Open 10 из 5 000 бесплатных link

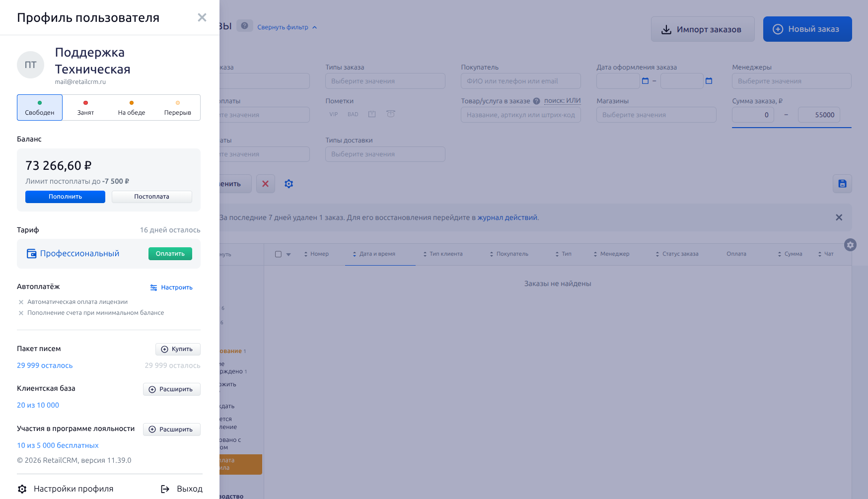point(58,445)
